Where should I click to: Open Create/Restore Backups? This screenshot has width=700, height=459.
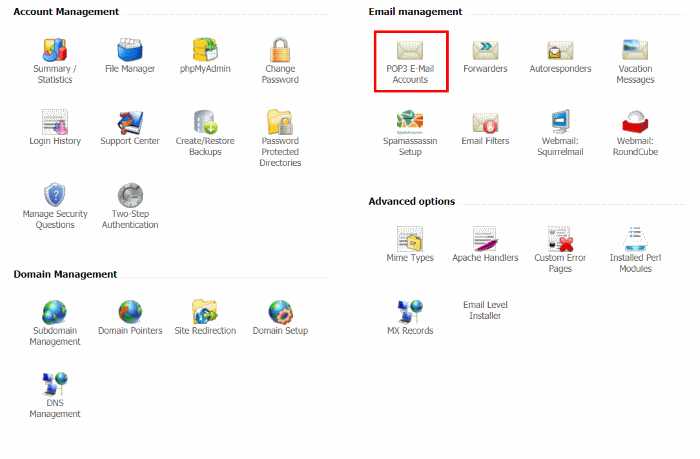205,122
